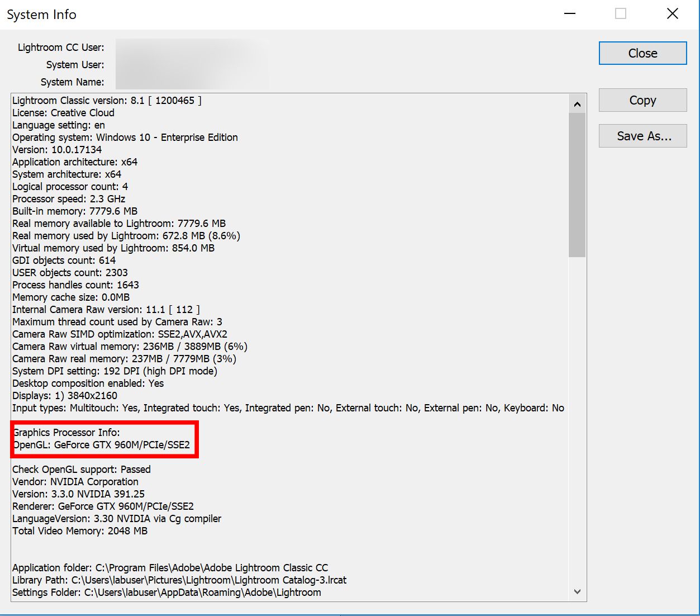700x616 pixels.
Task: Click 'Real memory used by Lightroom' line
Action: (x=126, y=236)
